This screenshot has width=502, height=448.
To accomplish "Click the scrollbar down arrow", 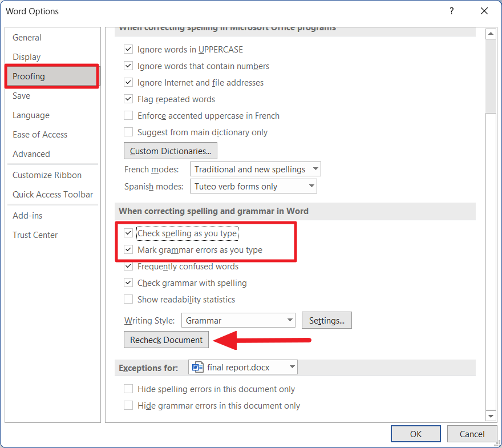I will point(491,415).
